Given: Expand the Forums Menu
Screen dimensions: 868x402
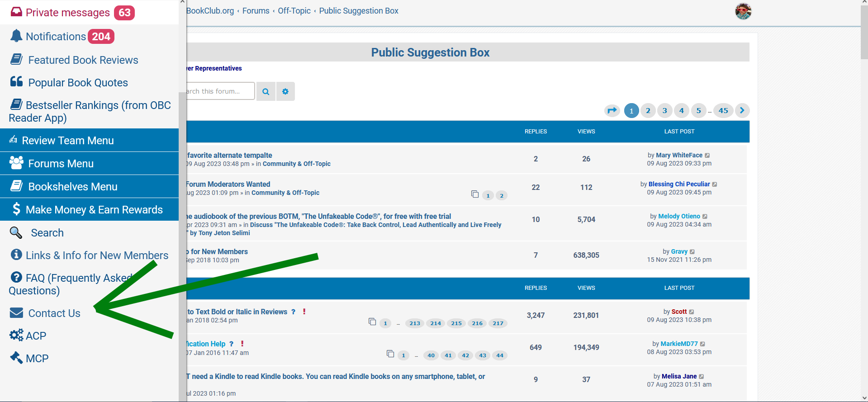Looking at the screenshot, I should click(90, 163).
